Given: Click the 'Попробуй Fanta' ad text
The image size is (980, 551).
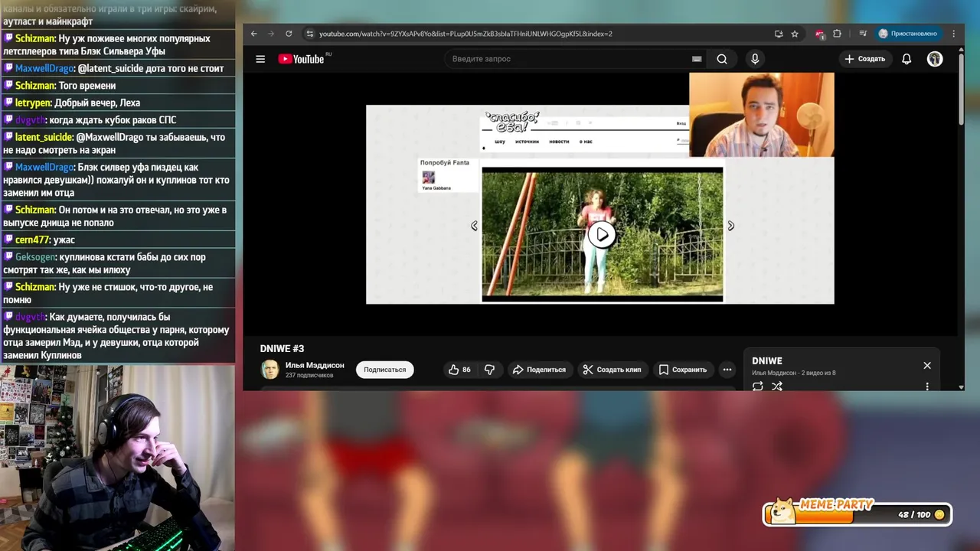Looking at the screenshot, I should click(445, 162).
